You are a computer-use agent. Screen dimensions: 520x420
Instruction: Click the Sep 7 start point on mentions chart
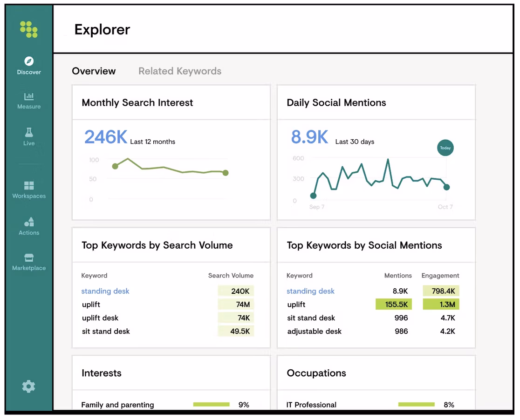(x=313, y=196)
